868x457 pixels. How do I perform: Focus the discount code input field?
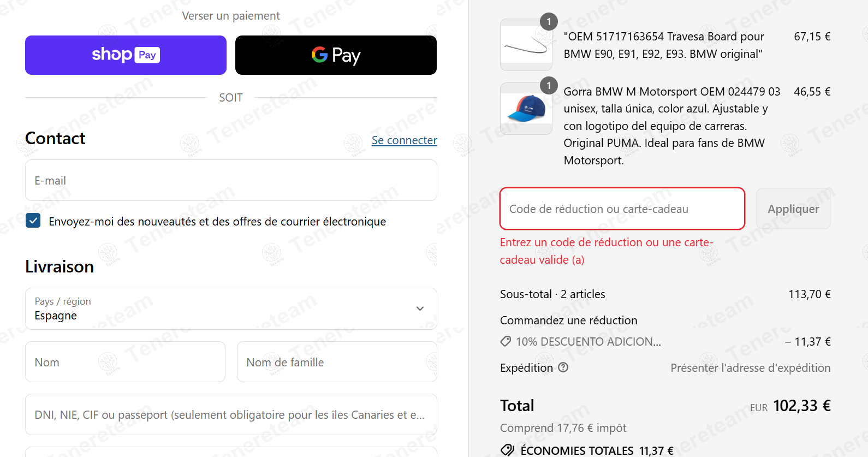tap(622, 209)
